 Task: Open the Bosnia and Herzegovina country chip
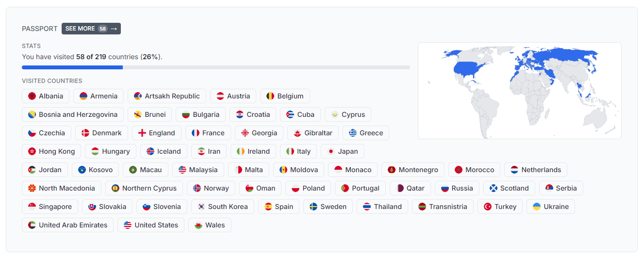point(72,114)
